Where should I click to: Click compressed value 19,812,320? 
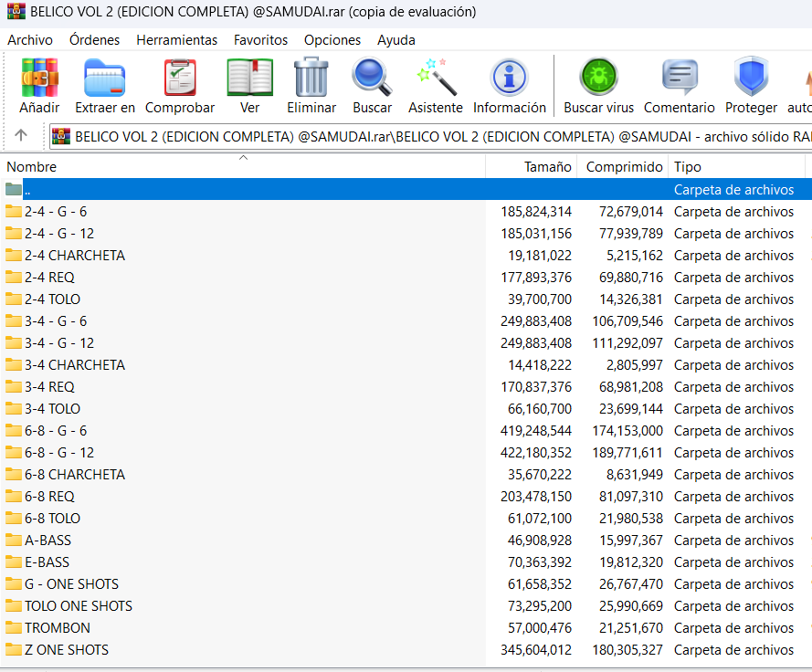click(x=631, y=562)
